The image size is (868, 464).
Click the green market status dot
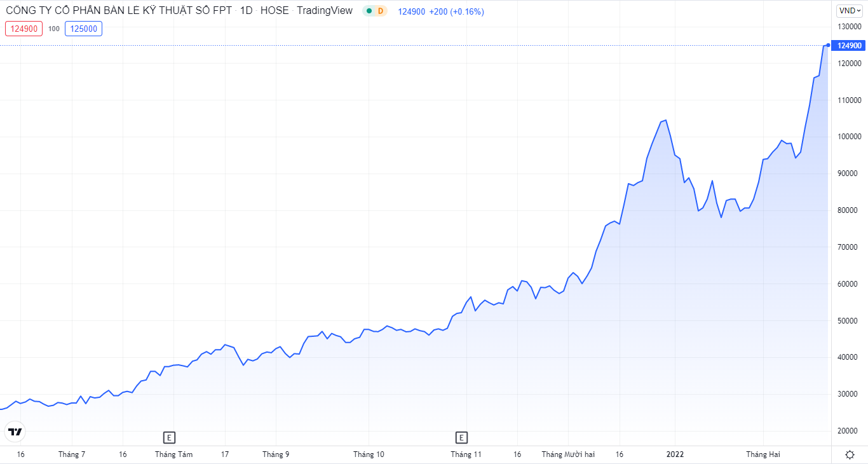click(369, 11)
